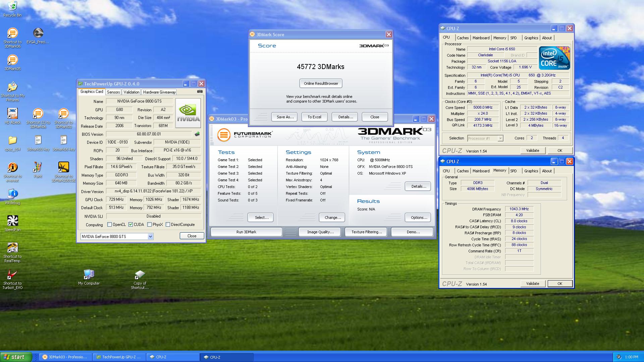Screen dimensions: 644x362
Task: Click the BIOS save chip icon
Action: click(x=197, y=134)
